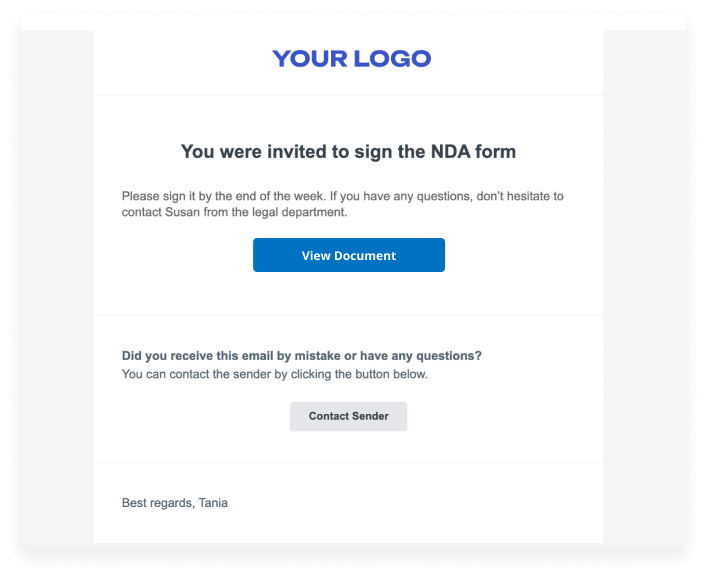Click the divider above the Best regards line
Screen dimensions: 706x578
348,462
